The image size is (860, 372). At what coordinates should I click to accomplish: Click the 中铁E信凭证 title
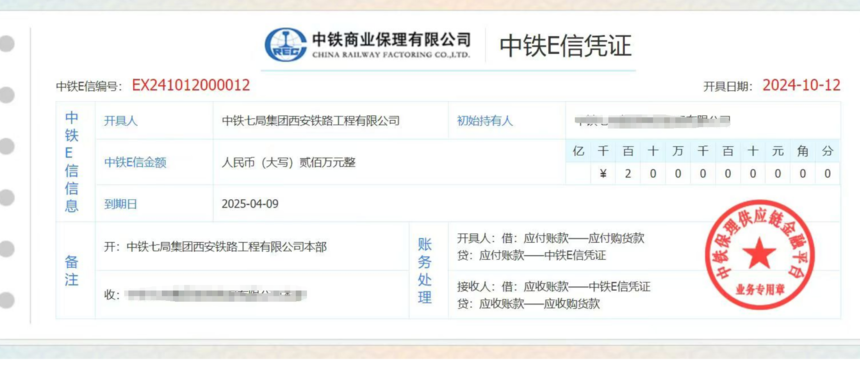coord(565,46)
